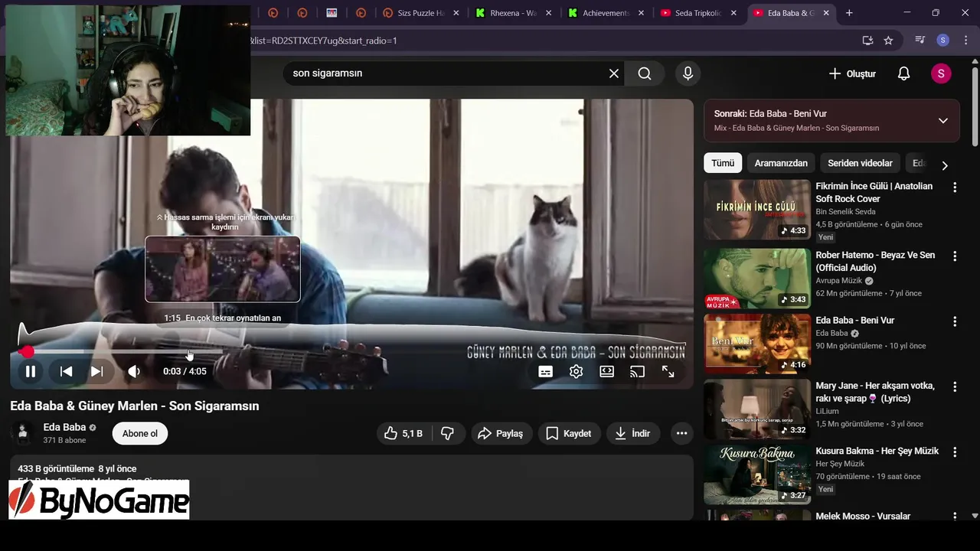Open options for Mary Jane video
This screenshot has height=551, width=980.
pyautogui.click(x=954, y=387)
